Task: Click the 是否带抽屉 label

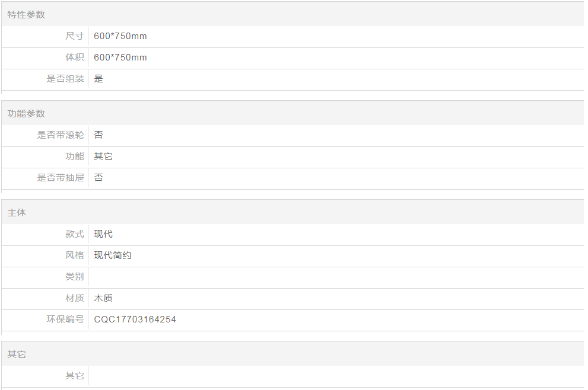Action: coord(61,178)
